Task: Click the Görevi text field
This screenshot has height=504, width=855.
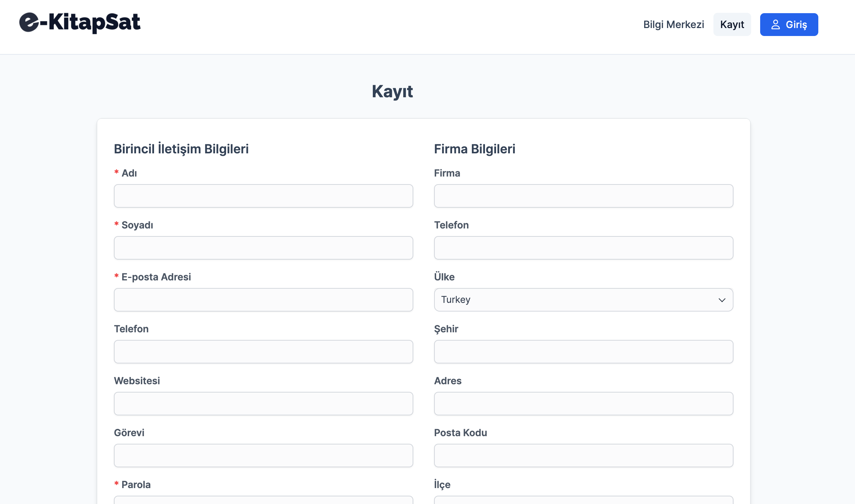Action: [x=263, y=456]
